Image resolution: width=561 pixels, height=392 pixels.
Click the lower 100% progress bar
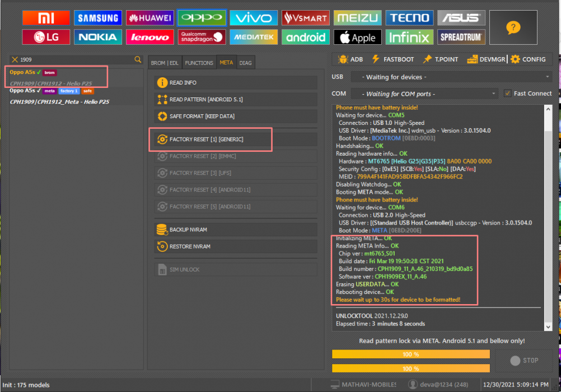pos(411,368)
